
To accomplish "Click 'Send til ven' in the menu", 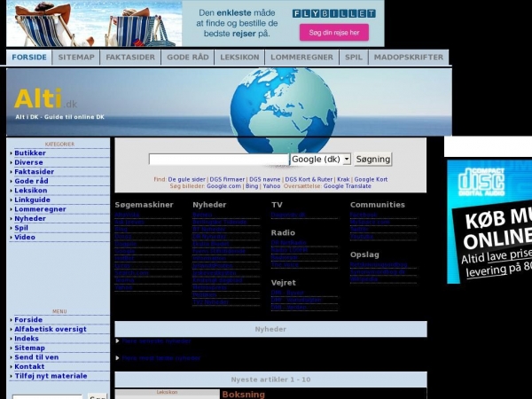I will tap(36, 357).
